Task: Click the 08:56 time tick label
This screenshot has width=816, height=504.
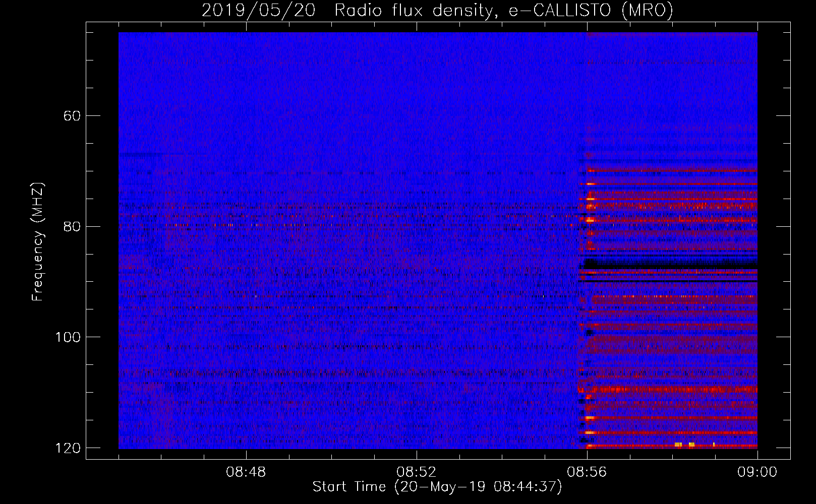Action: point(587,472)
